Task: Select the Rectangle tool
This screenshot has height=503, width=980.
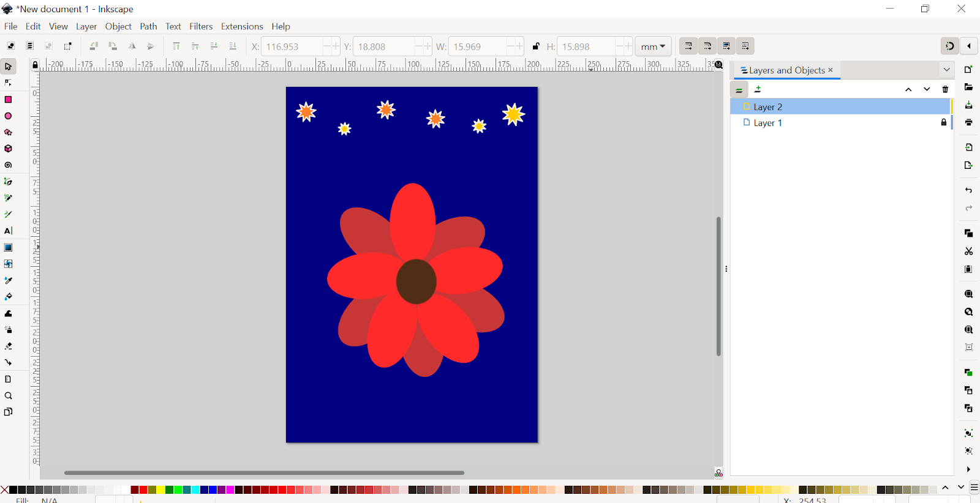Action: point(9,99)
